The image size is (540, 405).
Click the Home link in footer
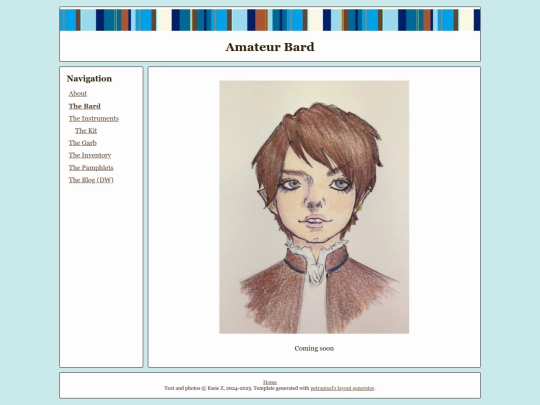pos(270,382)
